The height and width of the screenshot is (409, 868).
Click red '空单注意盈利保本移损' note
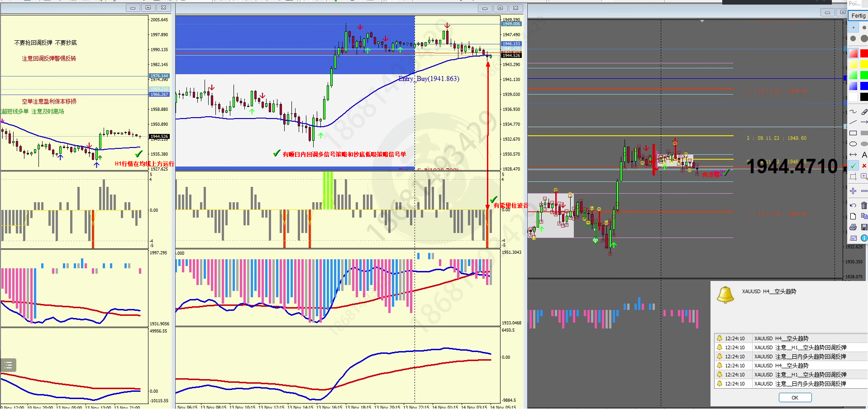tap(49, 101)
